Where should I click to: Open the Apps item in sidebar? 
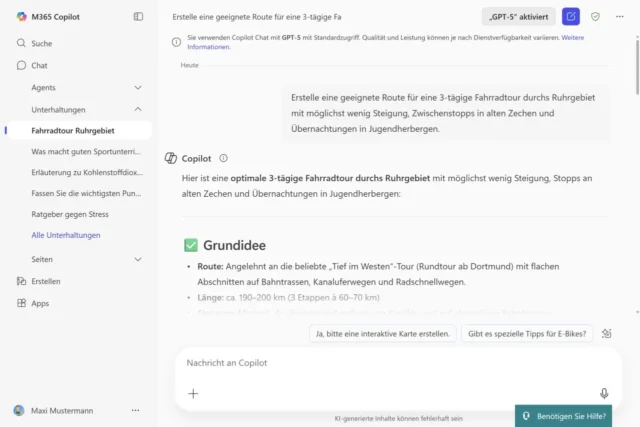pos(40,303)
